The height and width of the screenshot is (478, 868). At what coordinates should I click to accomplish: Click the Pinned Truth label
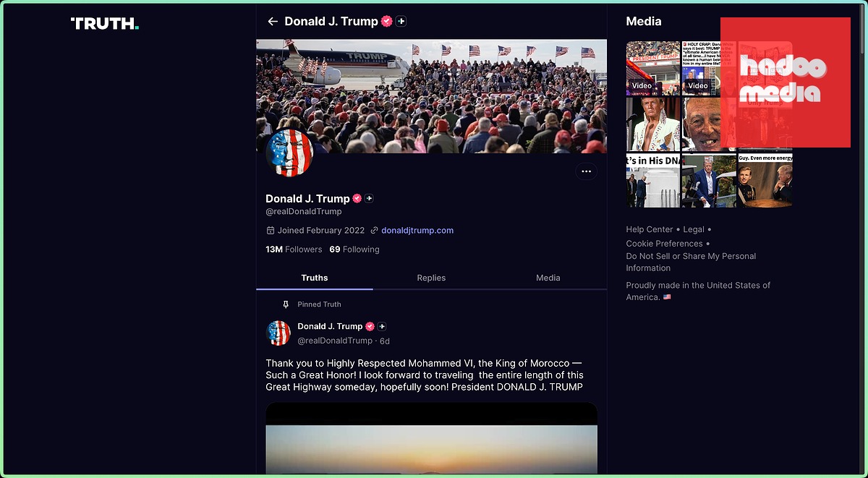click(x=319, y=304)
